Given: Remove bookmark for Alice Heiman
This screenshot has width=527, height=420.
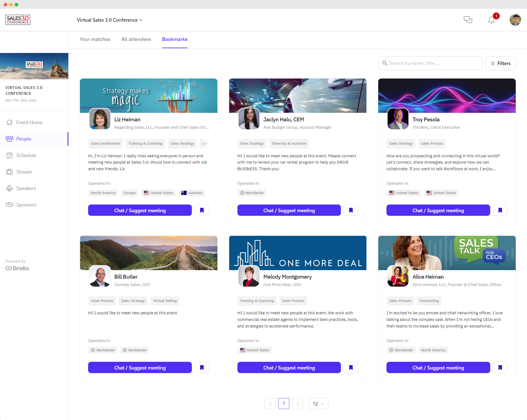Looking at the screenshot, I should point(500,368).
